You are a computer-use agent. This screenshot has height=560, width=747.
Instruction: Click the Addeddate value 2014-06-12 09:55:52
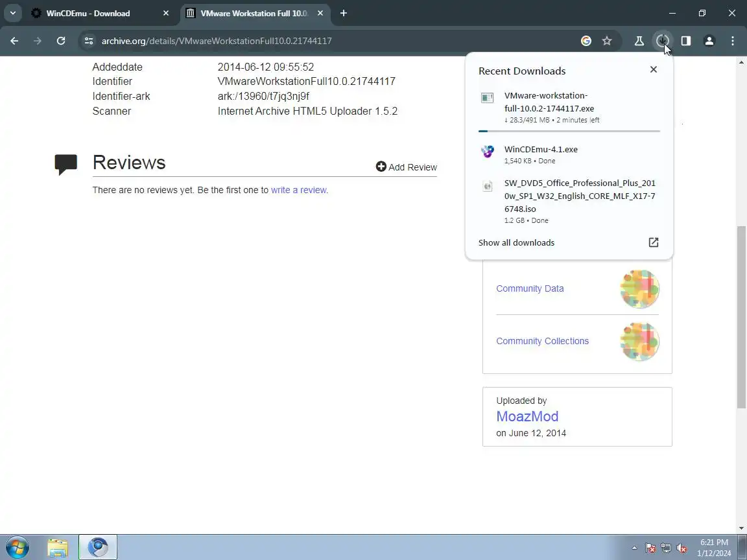point(266,67)
